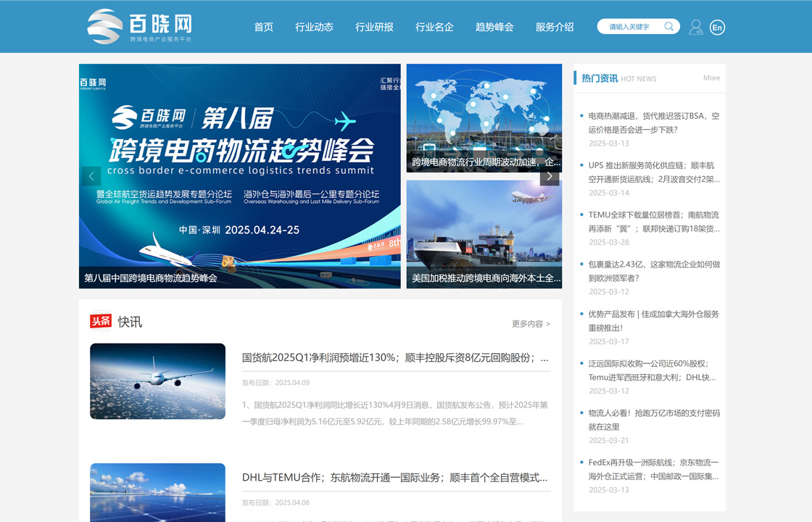Click the 2025-03-14 date under UPS news

pyautogui.click(x=609, y=193)
